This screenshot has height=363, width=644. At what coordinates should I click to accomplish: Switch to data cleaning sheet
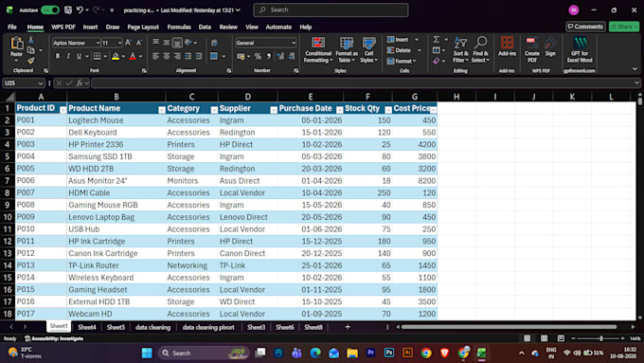152,327
